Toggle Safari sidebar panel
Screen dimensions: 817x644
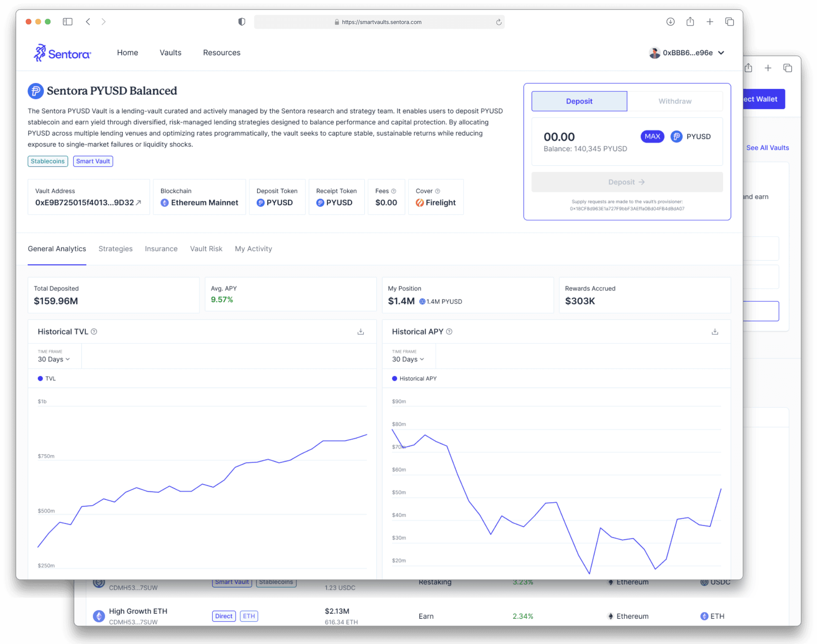pos(67,21)
